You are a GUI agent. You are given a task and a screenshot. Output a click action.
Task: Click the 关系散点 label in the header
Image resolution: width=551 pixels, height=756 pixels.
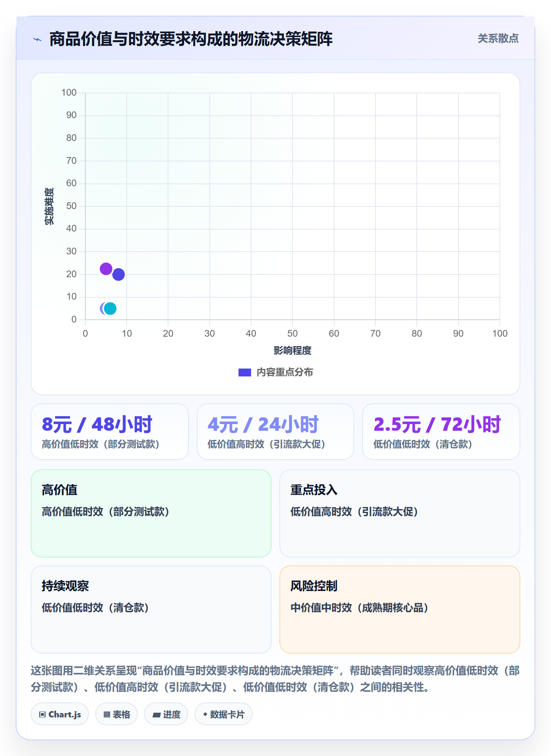pos(498,39)
